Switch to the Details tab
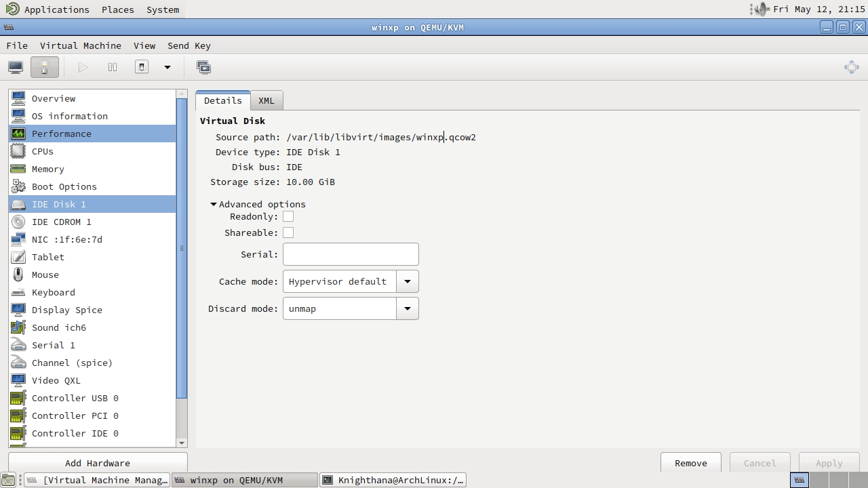The width and height of the screenshot is (868, 488). pos(223,100)
